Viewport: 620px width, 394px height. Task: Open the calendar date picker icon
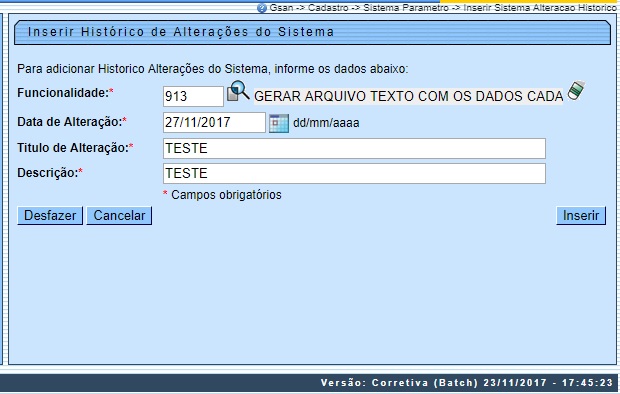(279, 123)
